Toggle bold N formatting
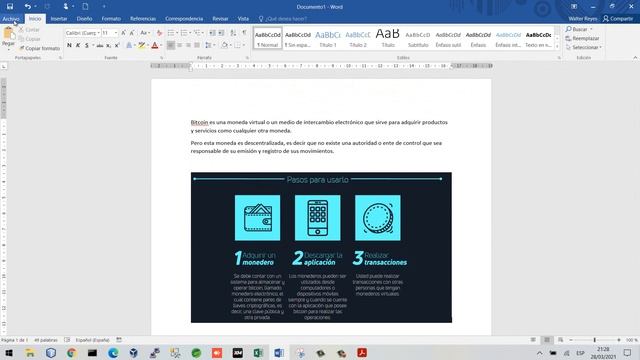 tap(69, 45)
